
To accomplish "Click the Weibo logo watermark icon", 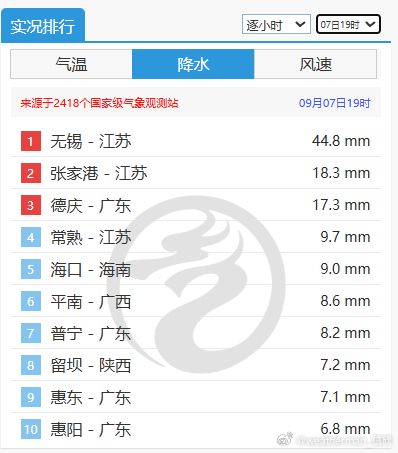I will pos(285,439).
